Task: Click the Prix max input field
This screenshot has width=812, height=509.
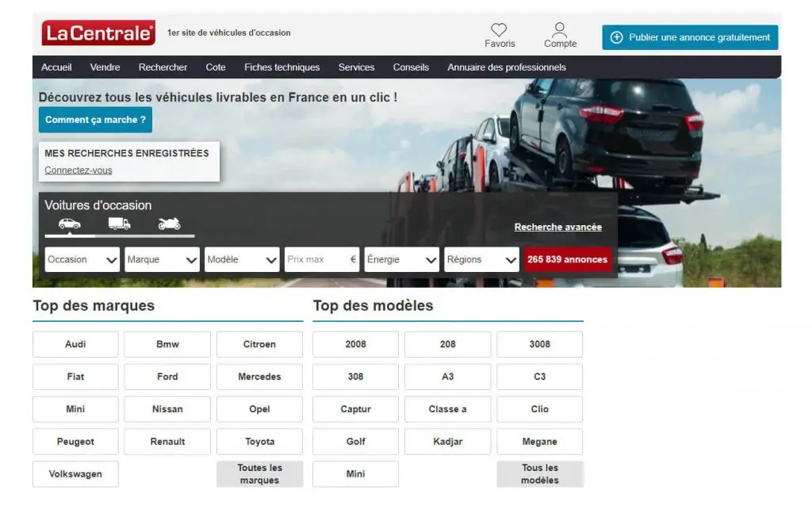Action: coord(322,259)
